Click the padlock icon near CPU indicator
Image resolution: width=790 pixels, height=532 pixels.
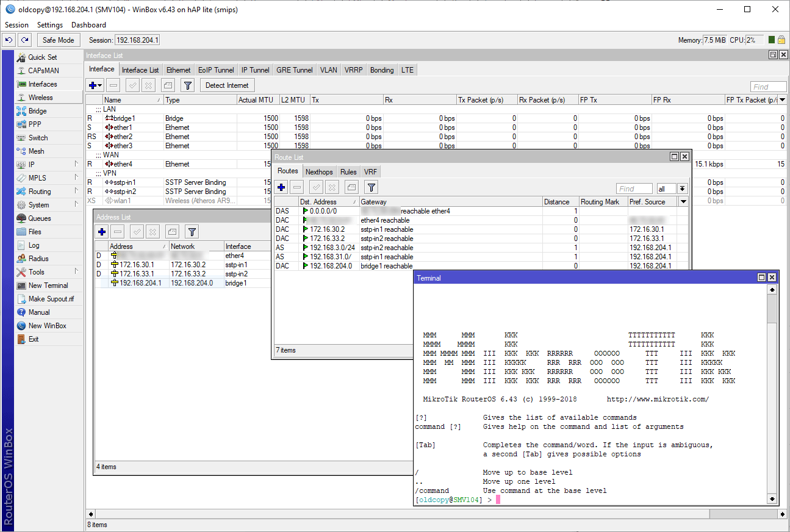point(781,40)
